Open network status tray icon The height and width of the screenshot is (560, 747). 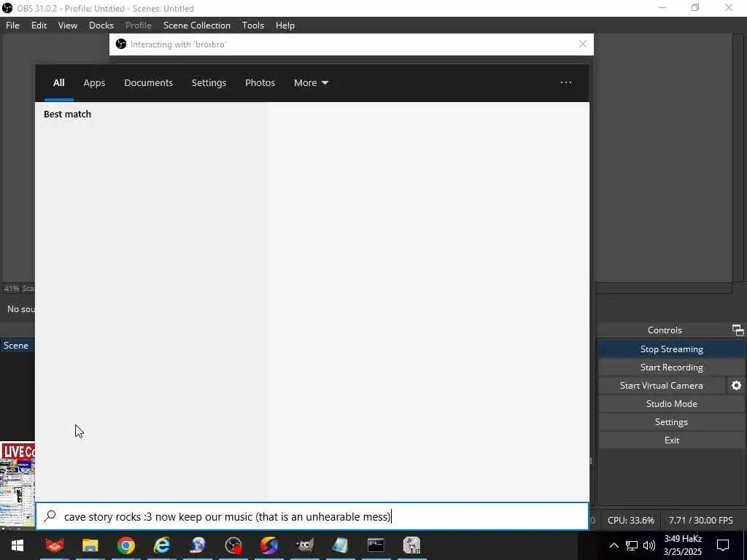(x=632, y=545)
